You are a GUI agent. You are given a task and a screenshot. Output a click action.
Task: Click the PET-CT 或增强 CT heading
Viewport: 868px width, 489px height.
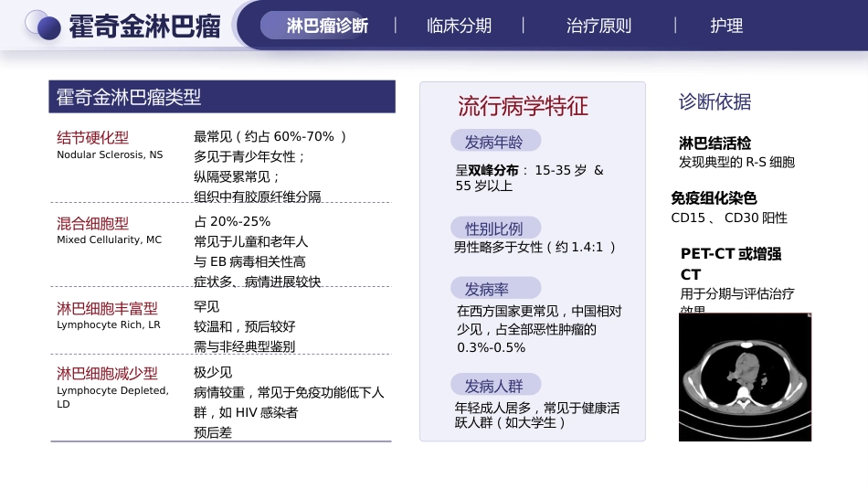pos(731,264)
